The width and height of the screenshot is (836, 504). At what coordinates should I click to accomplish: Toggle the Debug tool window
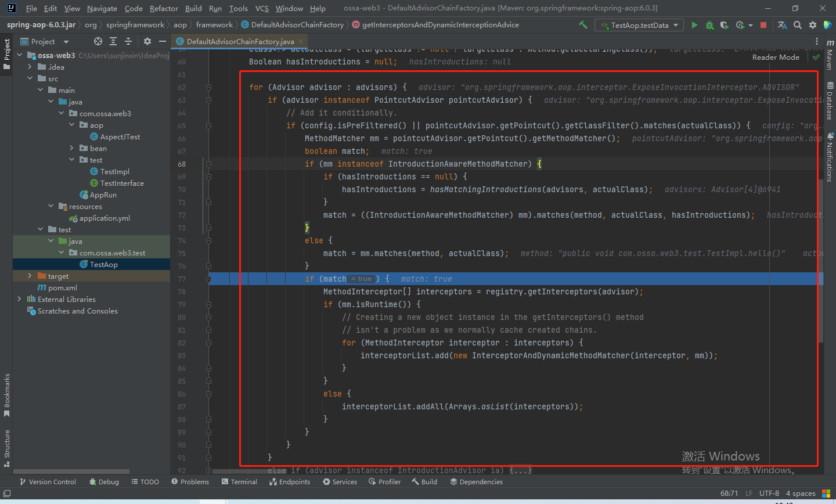tap(104, 482)
